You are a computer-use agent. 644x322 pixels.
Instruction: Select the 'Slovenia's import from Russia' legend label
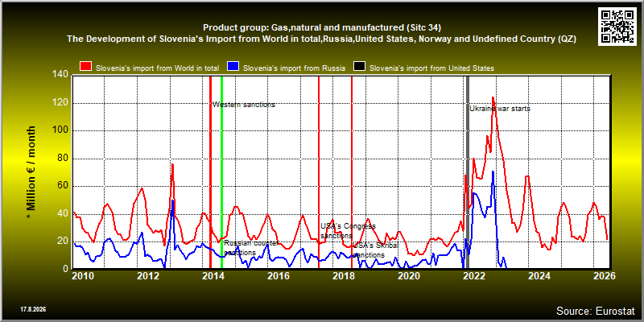point(294,68)
